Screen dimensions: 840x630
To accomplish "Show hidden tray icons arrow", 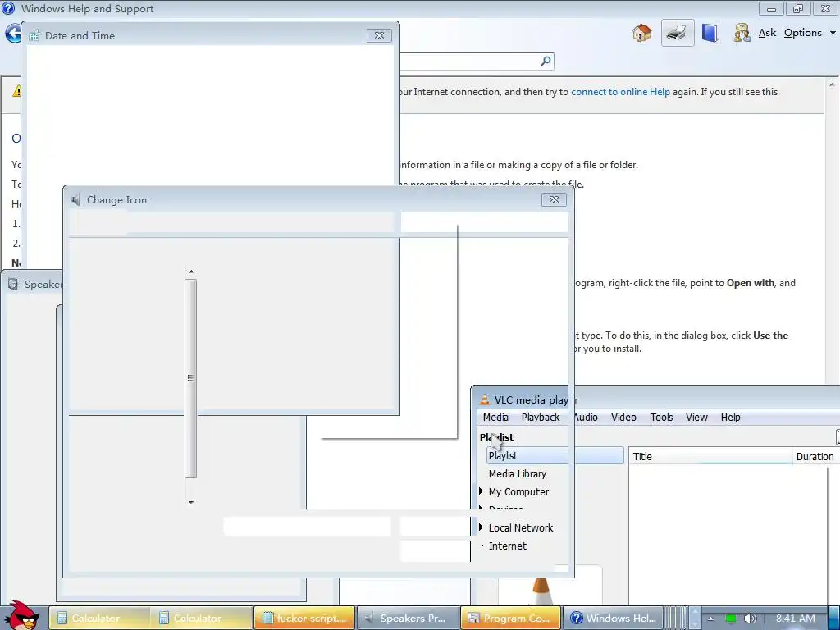I will (711, 619).
